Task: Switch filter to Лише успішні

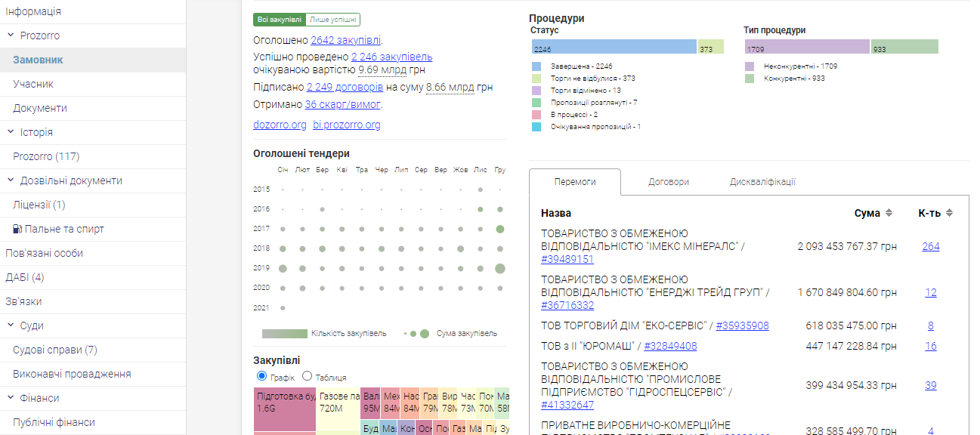Action: [333, 20]
